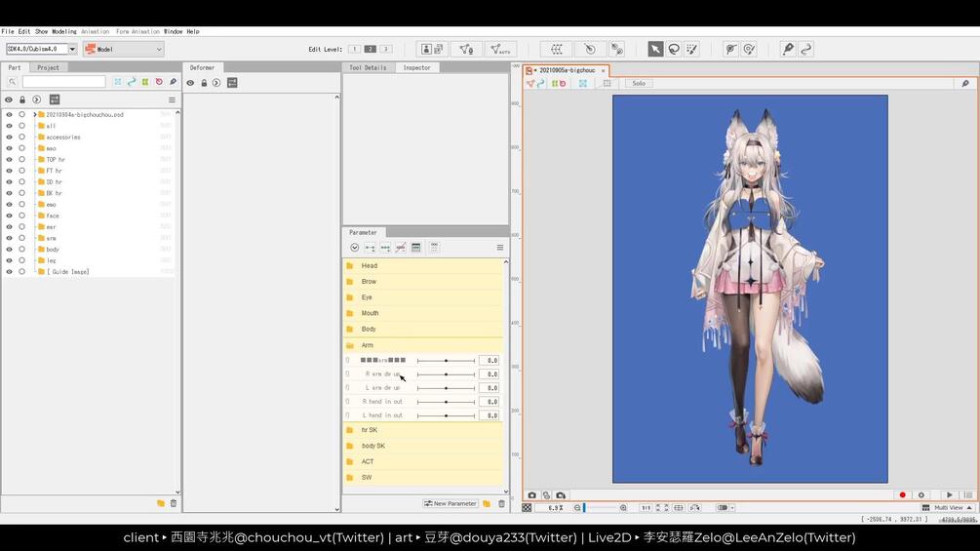
Task: Create a Rotation deformer from toolbar
Action: [x=590, y=49]
